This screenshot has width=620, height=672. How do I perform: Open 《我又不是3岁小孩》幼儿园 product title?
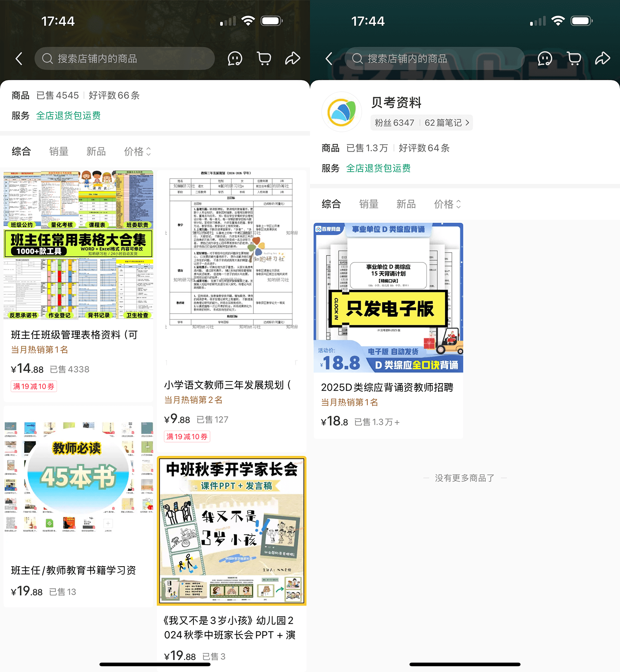pos(229,628)
